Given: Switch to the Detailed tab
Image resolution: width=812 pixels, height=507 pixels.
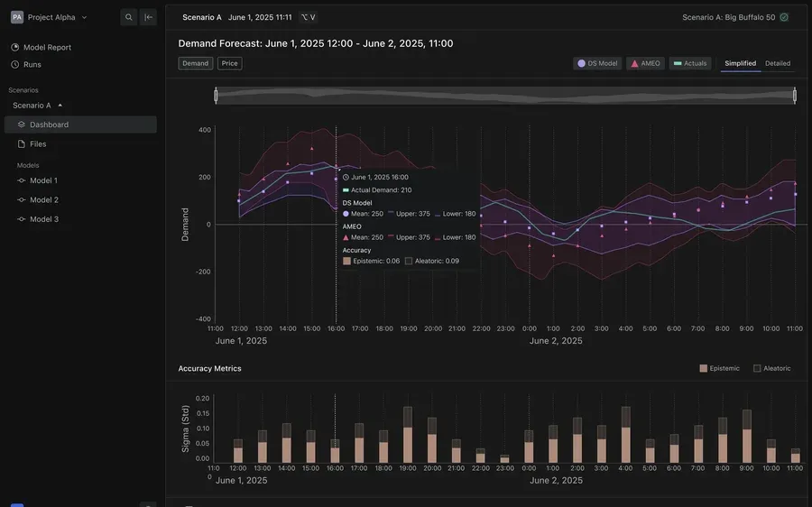Looking at the screenshot, I should click(778, 63).
